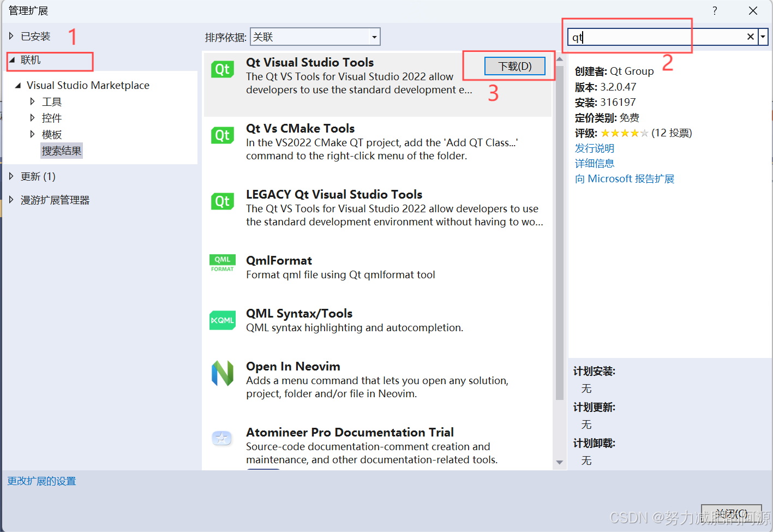Screen dimensions: 773x532
Task: Open the 更改扩展的设置 link
Action: 41,481
